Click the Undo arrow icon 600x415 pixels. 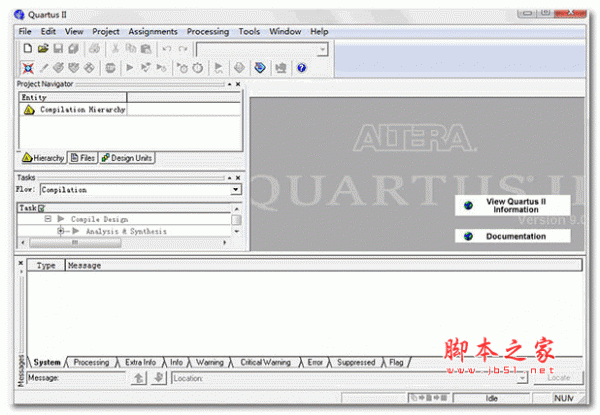pos(167,49)
